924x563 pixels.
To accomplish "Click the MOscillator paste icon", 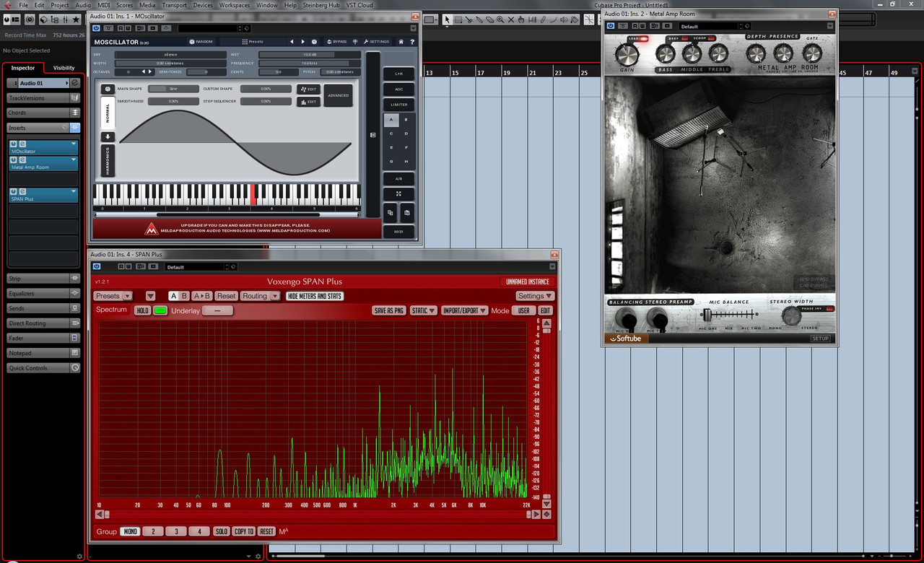I will pos(406,212).
